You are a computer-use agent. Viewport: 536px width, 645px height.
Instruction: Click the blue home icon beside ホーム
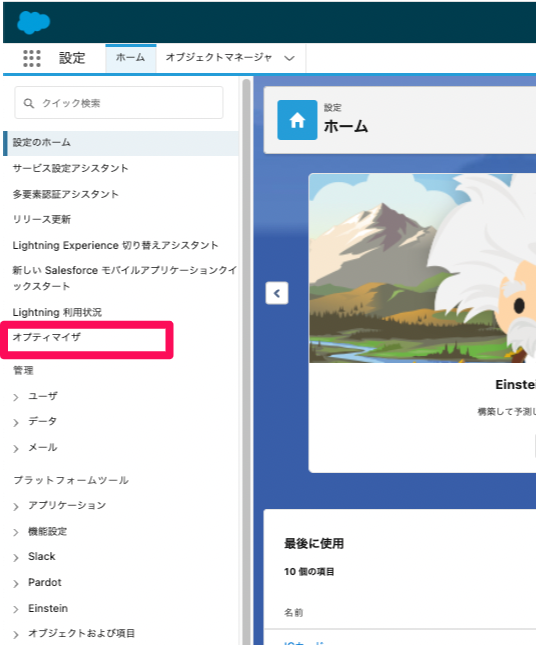[297, 120]
